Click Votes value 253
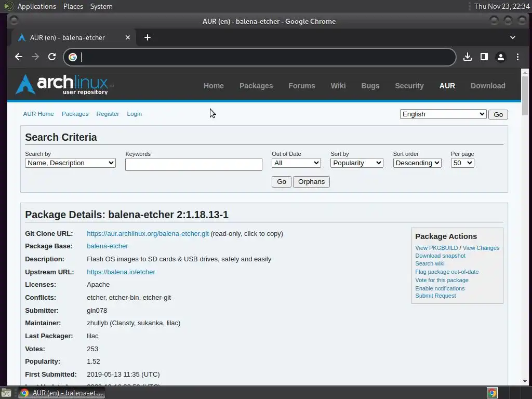 (92, 349)
